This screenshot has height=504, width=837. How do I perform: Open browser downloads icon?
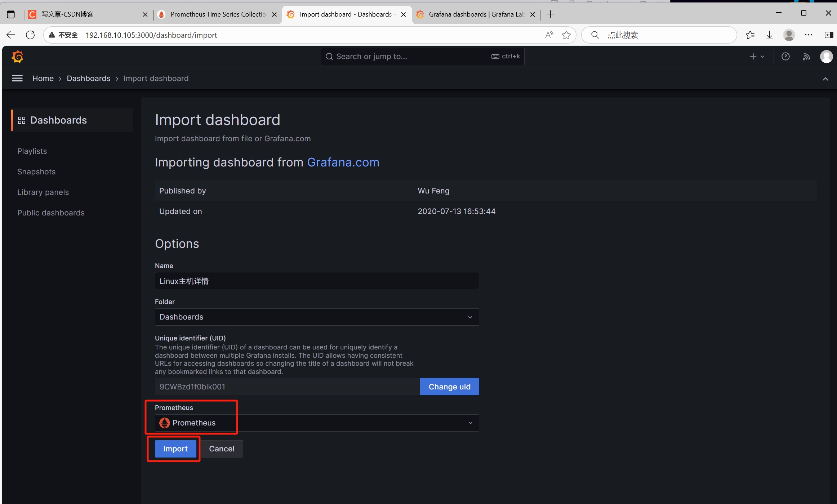coord(770,35)
